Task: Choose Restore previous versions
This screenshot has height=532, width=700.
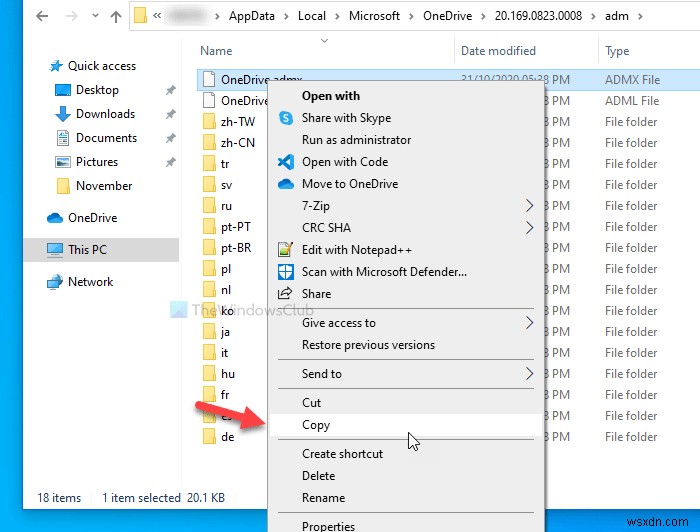Action: pos(368,345)
